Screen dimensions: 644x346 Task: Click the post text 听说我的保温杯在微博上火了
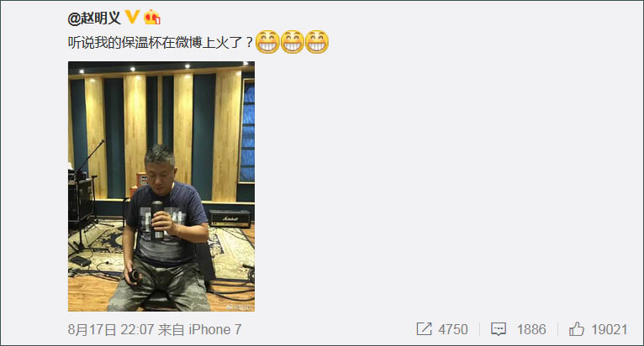(161, 42)
